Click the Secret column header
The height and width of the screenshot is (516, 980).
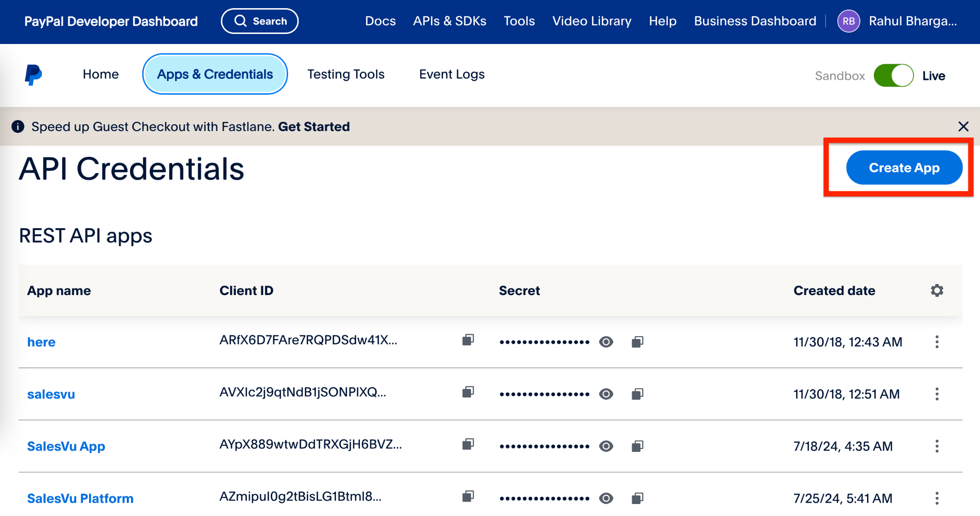519,290
